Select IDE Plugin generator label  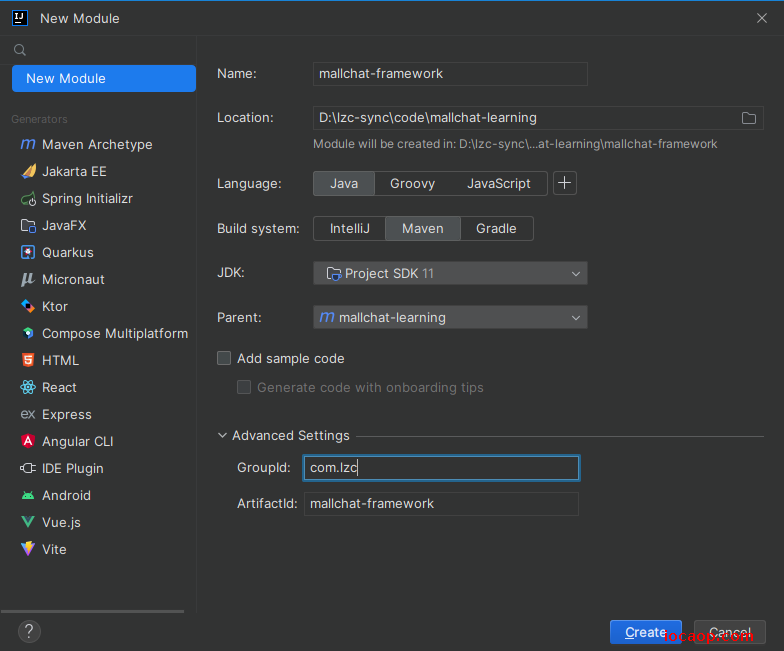tap(72, 468)
